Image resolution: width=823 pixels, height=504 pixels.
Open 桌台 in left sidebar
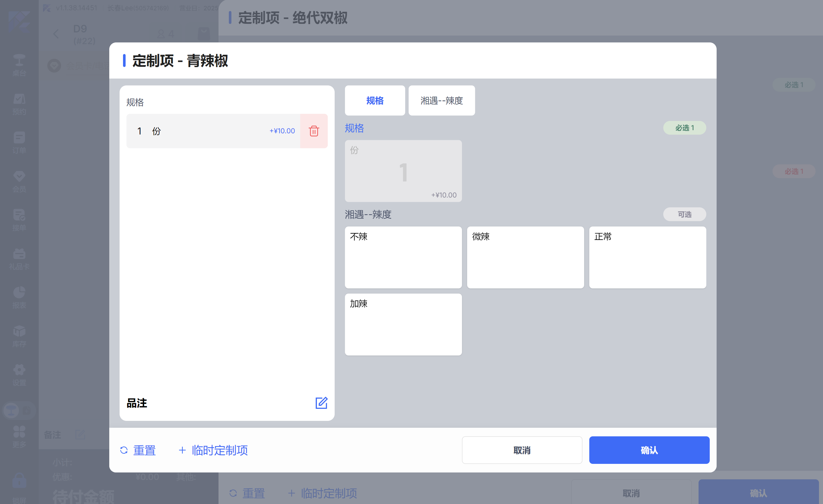[19, 65]
